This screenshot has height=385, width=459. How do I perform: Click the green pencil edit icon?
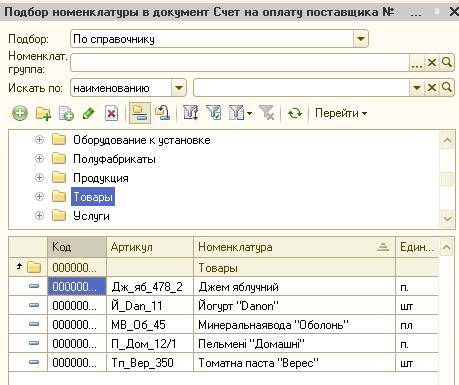[x=88, y=113]
